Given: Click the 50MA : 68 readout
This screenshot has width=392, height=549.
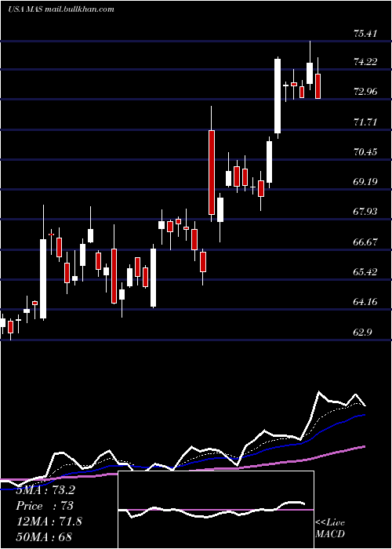Looking at the screenshot, I should point(44,536).
